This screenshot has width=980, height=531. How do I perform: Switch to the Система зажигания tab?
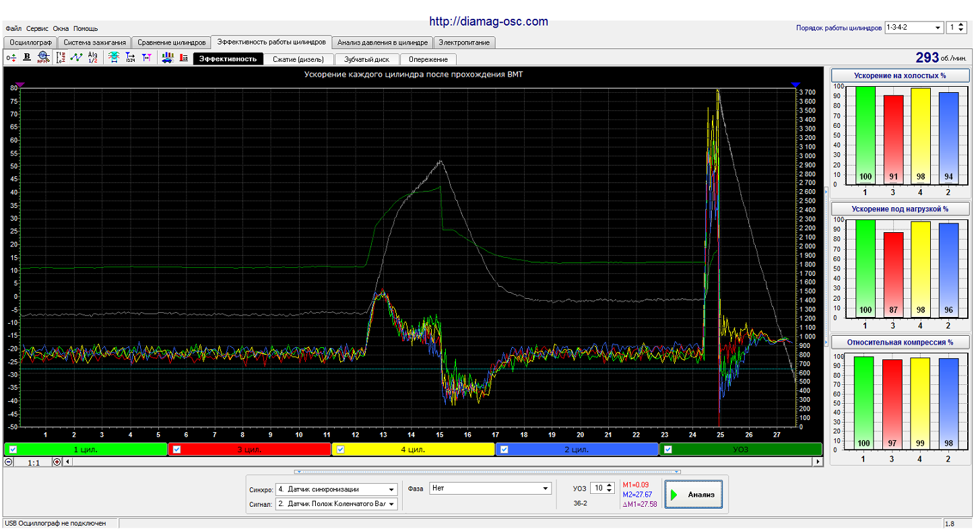click(94, 42)
